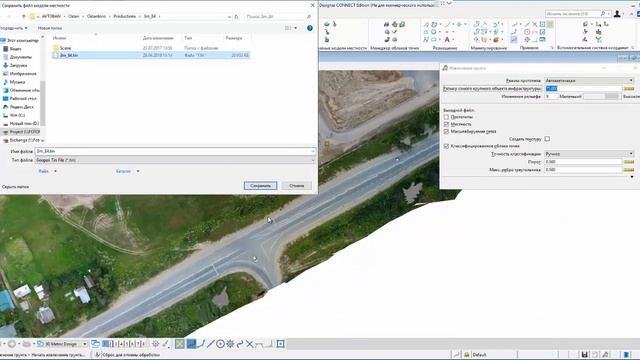Open the Тип файла Geopak Tin File dropdown
This screenshot has height=360, width=640.
[175, 160]
